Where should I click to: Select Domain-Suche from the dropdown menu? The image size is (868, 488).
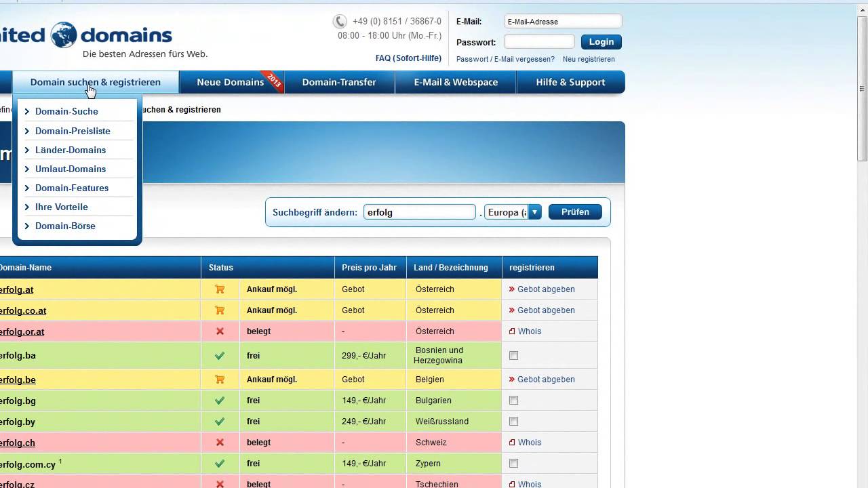pyautogui.click(x=66, y=111)
